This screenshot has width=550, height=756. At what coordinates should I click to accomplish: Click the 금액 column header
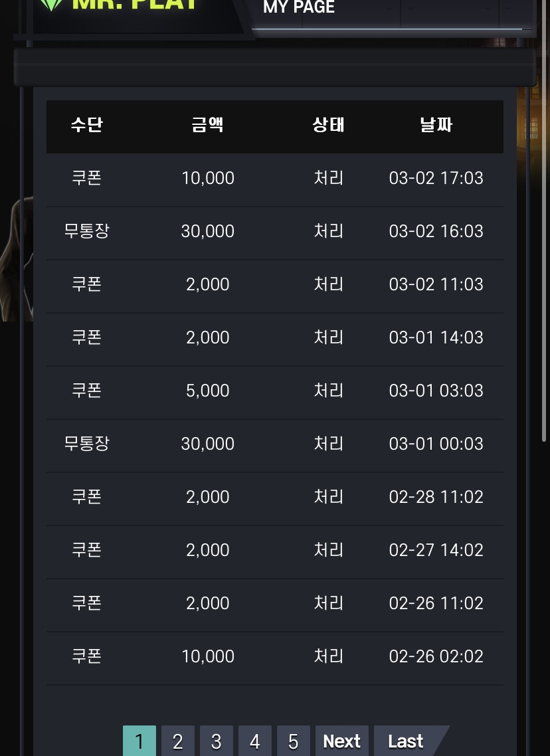tap(207, 125)
